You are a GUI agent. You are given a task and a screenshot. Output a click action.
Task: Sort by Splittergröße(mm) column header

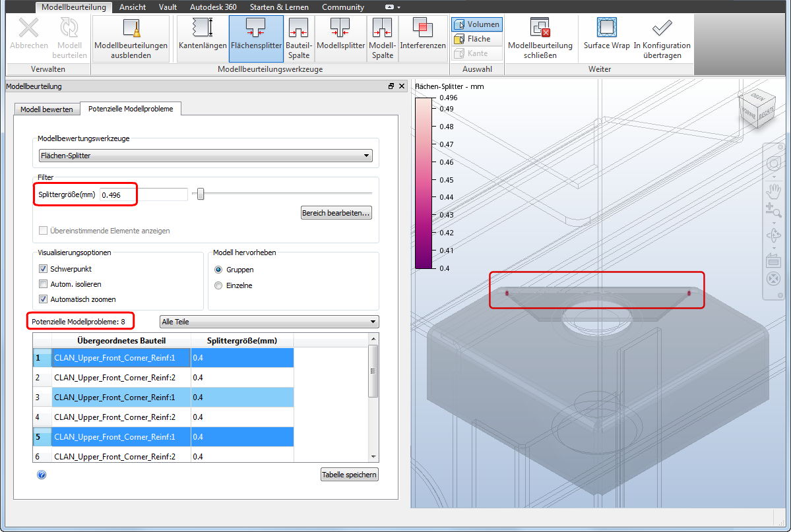pyautogui.click(x=242, y=341)
